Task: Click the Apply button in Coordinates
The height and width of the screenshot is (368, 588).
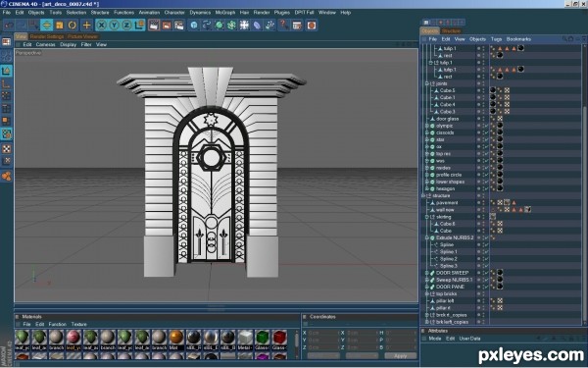Action: click(x=401, y=355)
